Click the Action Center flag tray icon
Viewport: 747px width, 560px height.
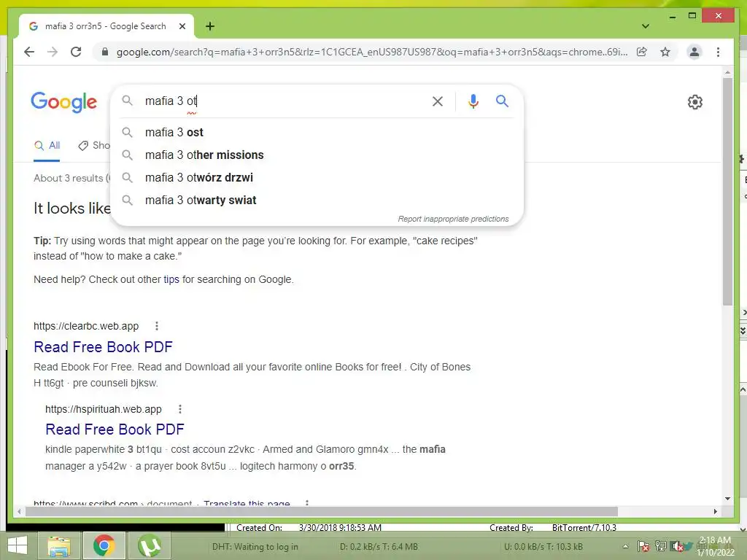pyautogui.click(x=643, y=547)
